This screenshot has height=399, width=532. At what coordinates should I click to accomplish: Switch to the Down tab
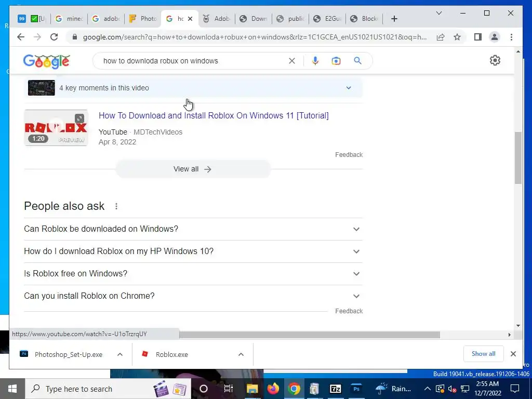pyautogui.click(x=254, y=19)
